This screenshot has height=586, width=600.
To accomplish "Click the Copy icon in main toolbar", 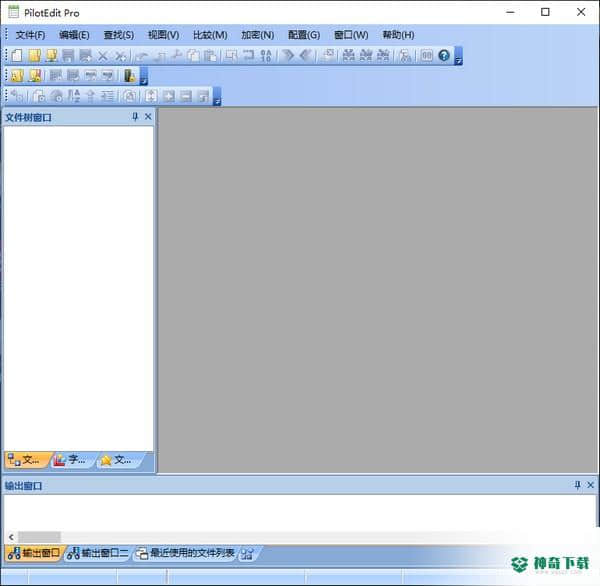I will click(x=193, y=56).
